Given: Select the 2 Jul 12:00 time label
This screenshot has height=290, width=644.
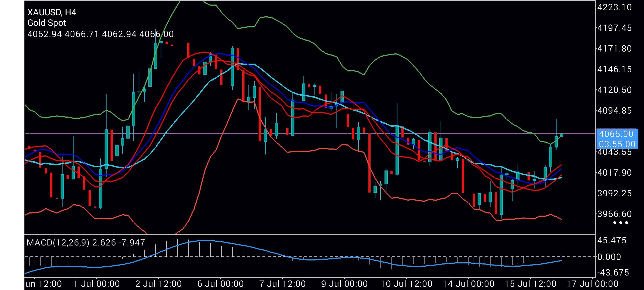Looking at the screenshot, I should 159,284.
